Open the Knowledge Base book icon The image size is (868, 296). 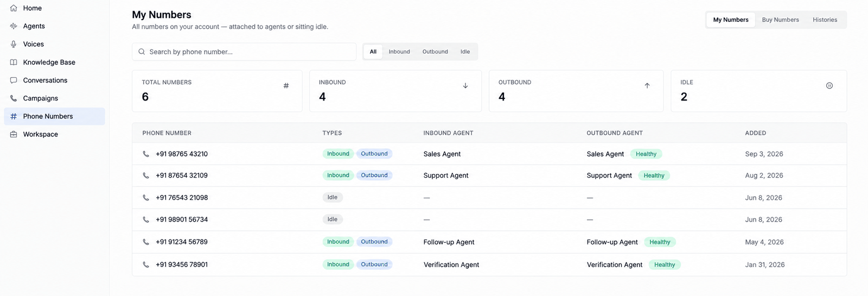tap(14, 62)
